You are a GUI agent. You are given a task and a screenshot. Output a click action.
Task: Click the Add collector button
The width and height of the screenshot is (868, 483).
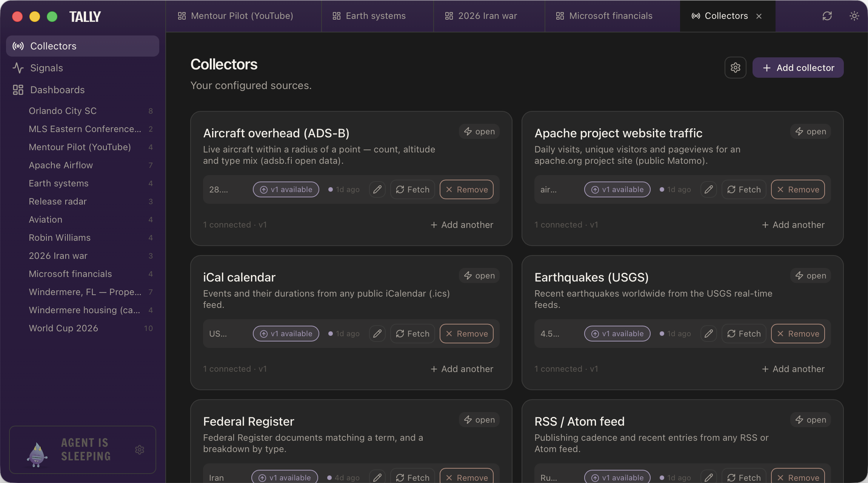tap(798, 68)
